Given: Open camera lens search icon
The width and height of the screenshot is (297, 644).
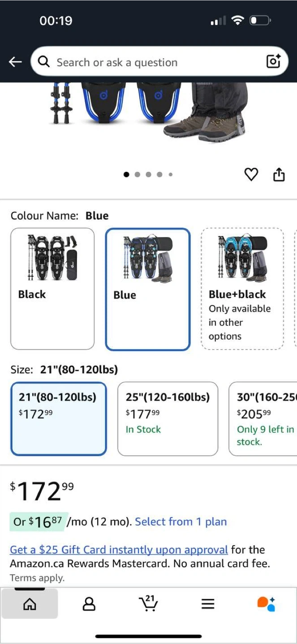Looking at the screenshot, I should click(x=273, y=62).
